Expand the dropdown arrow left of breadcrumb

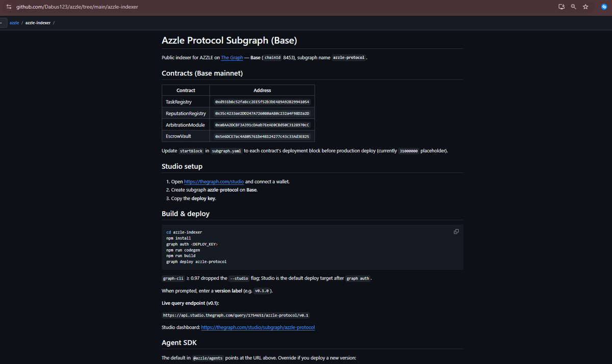[2, 23]
